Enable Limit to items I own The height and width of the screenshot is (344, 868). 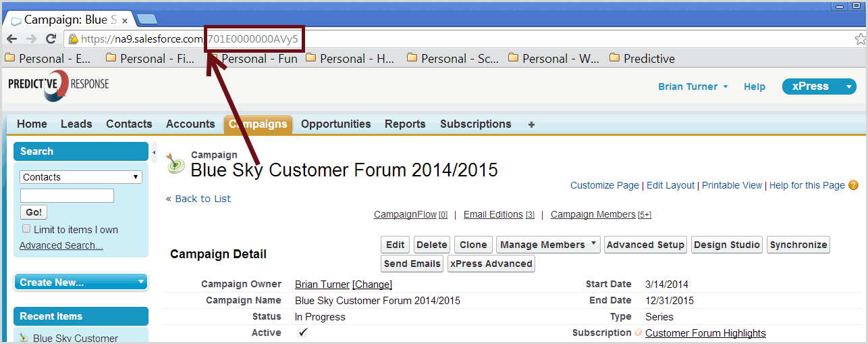[26, 229]
